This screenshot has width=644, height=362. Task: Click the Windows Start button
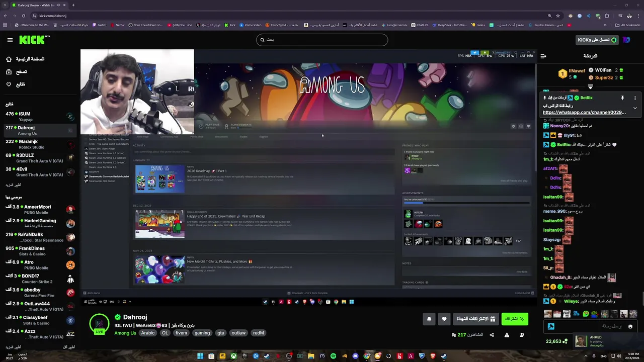200,356
